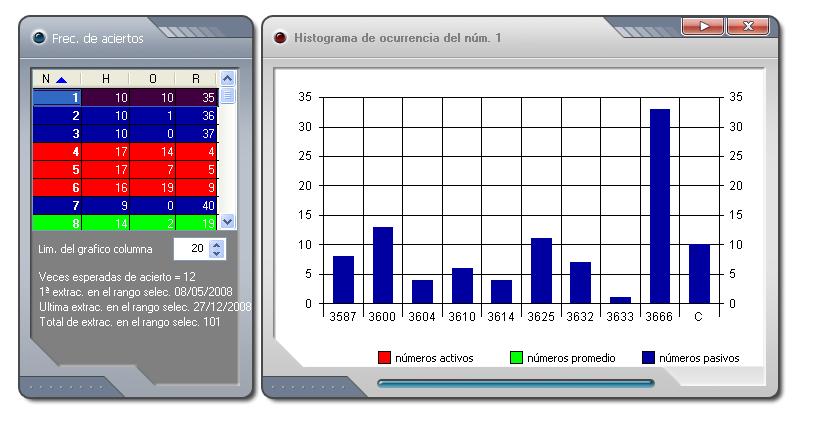This screenshot has width=824, height=427.
Task: Click the column limit field showing 20
Action: tap(191, 248)
